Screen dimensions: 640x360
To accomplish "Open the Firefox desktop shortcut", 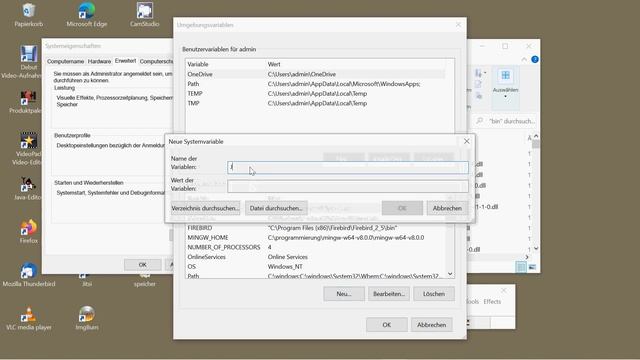I will point(29,231).
